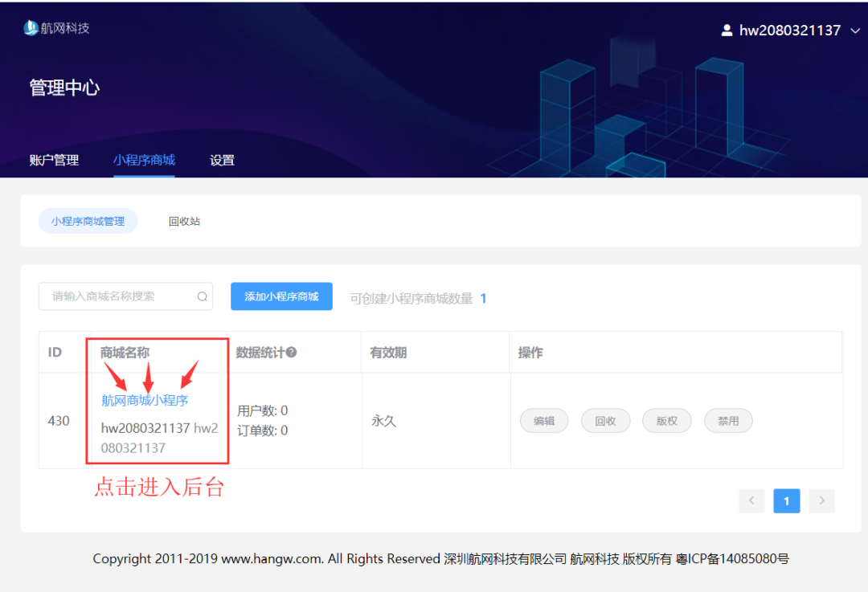This screenshot has width=868, height=592.
Task: Click the 订单数: 0 statistic
Action: click(262, 431)
